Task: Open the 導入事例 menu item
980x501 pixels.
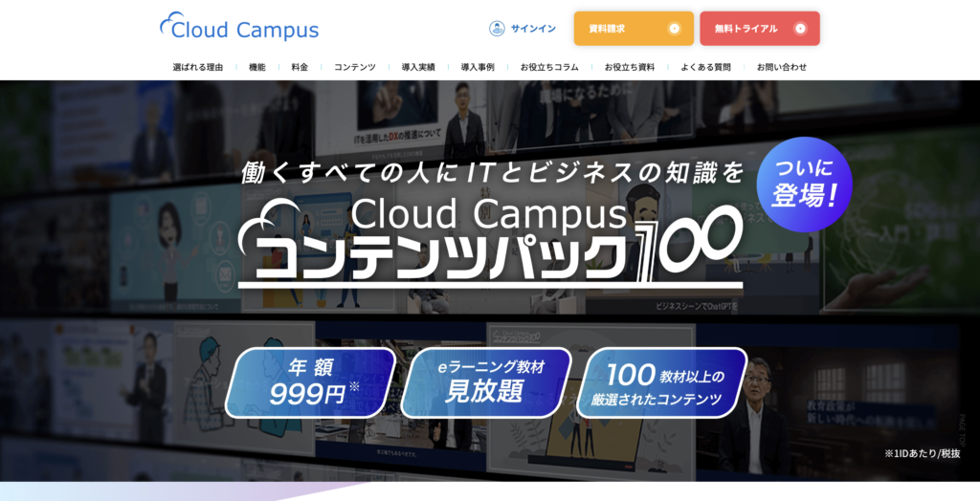Action: (x=478, y=67)
